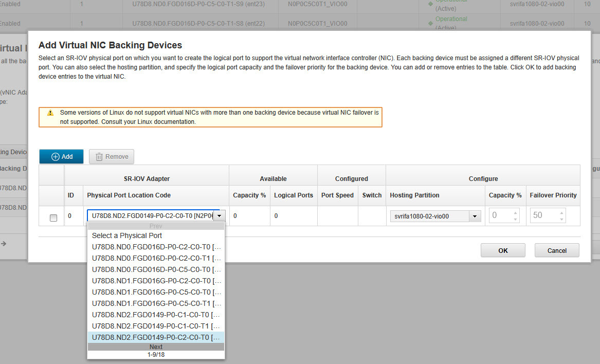600x364 pixels.
Task: Cancel the Add Virtual NIC Backing Devices dialog
Action: point(557,250)
